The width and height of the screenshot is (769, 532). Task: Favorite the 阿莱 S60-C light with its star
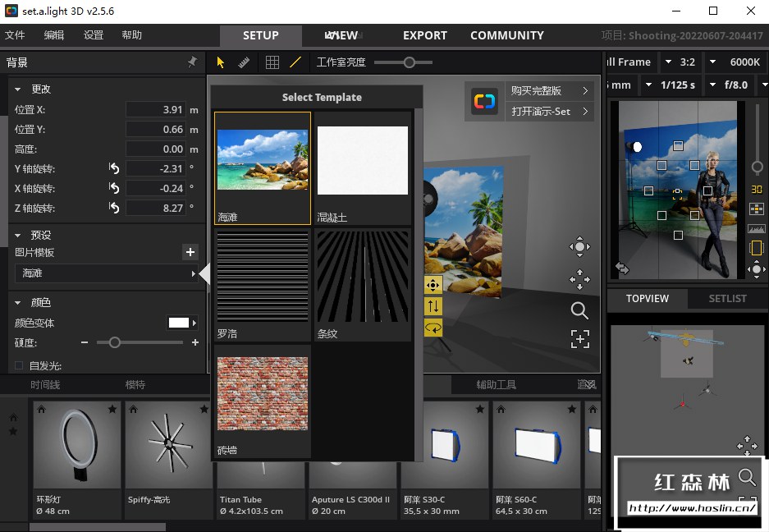click(572, 409)
